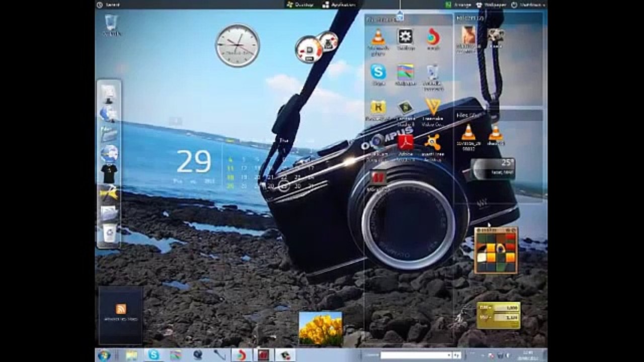This screenshot has width=644, height=362.
Task: Click the Search item at top-left bar
Action: pos(108,5)
